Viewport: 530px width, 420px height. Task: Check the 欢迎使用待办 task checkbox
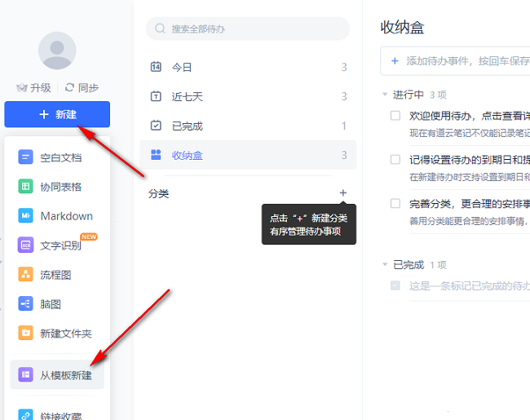[x=395, y=116]
